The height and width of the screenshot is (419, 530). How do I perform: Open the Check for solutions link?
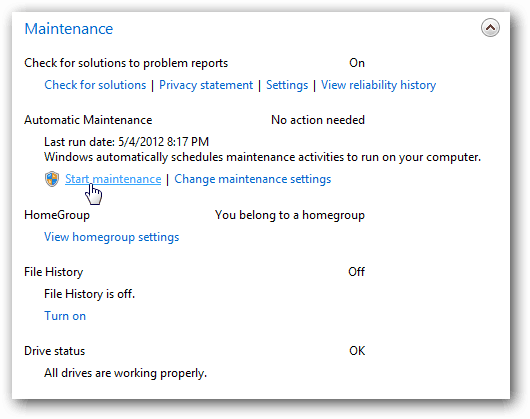tap(95, 85)
